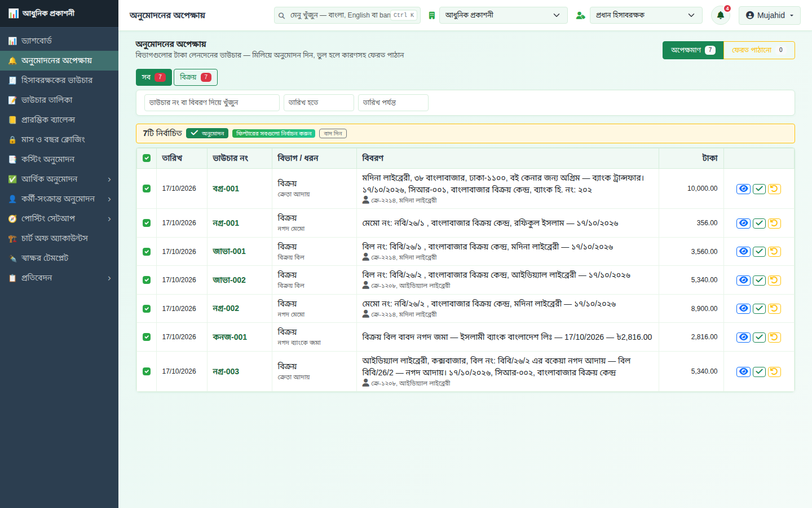Screen dimensions: 812x508
Task: Click ফিল্টারের সবগুলো নির্বাচন করুন button
Action: point(273,133)
